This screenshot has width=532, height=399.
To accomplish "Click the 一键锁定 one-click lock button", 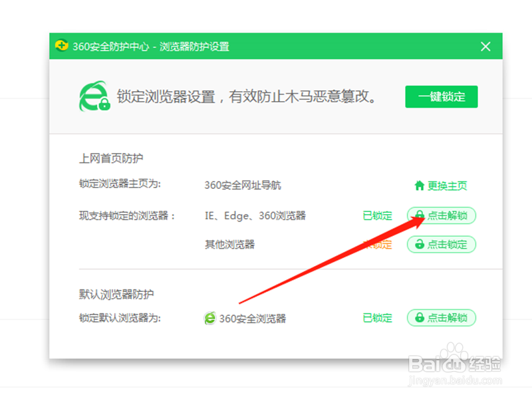I will click(x=441, y=96).
